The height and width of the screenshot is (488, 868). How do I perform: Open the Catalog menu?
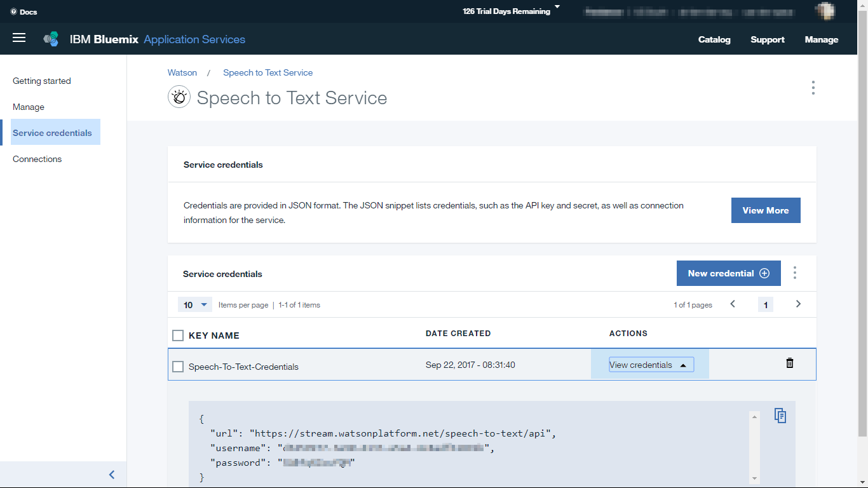[x=714, y=39]
